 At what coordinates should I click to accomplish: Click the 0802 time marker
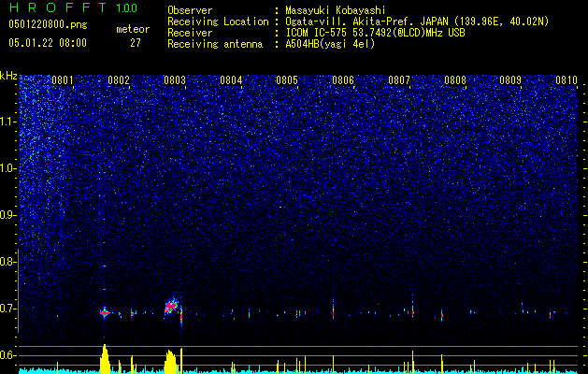tap(119, 80)
